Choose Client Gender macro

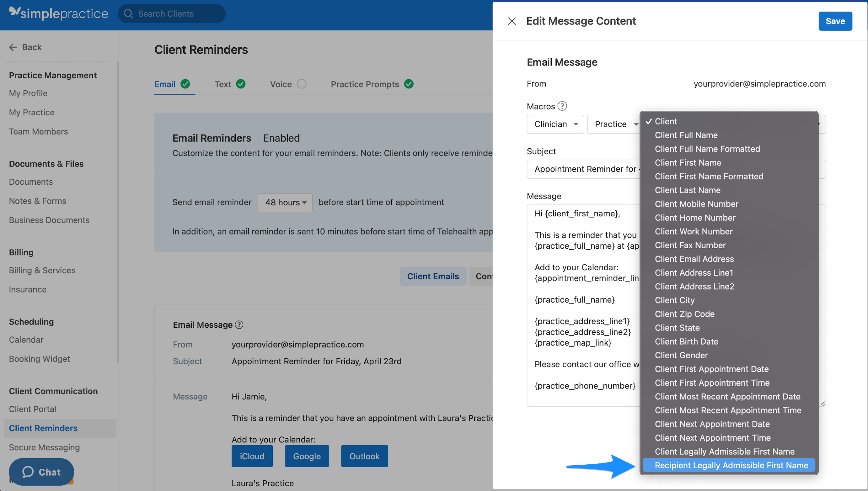coord(729,356)
